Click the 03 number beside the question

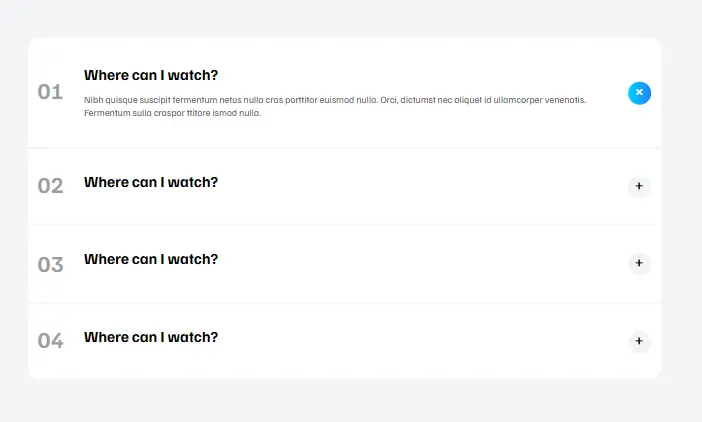(50, 265)
